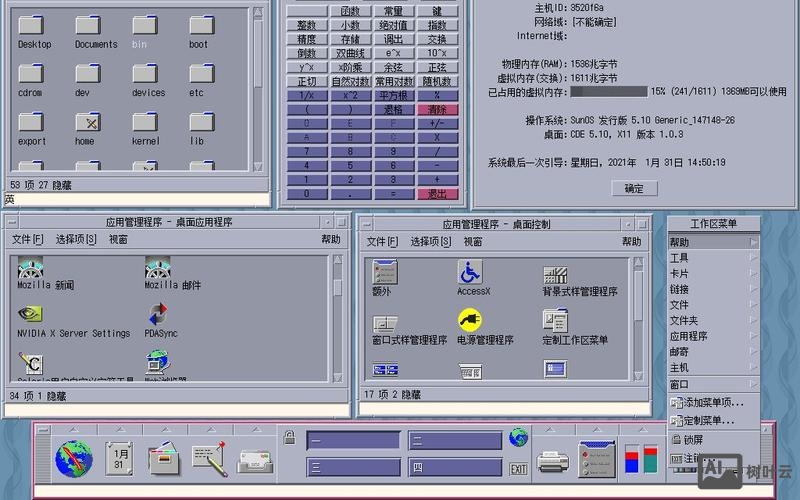Open NVIDIA X Server Settings icon
Viewport: 800px width, 500px height.
(30, 314)
